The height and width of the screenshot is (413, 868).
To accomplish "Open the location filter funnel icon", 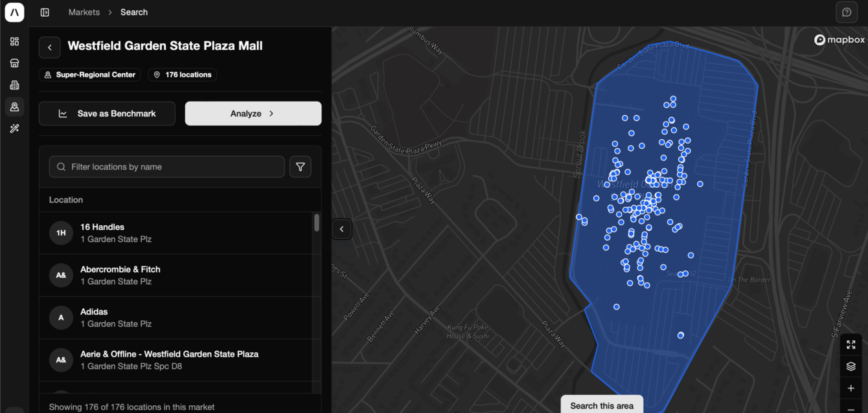I will pyautogui.click(x=301, y=167).
